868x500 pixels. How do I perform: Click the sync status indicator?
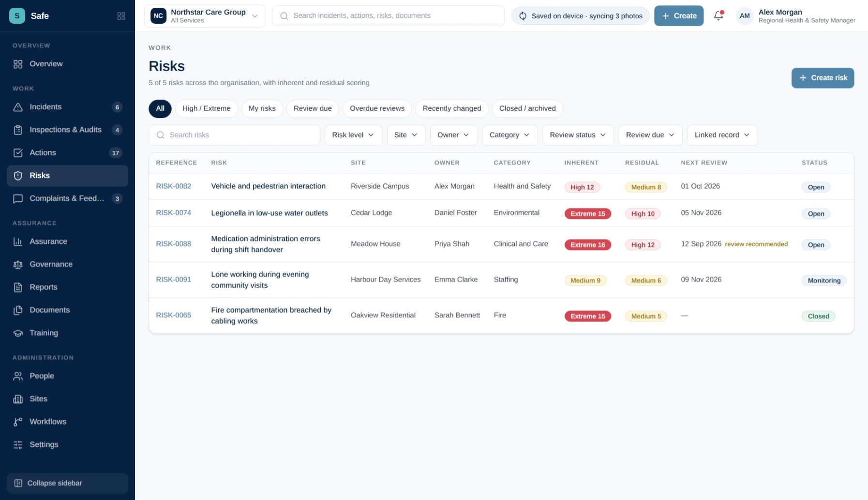click(x=580, y=16)
